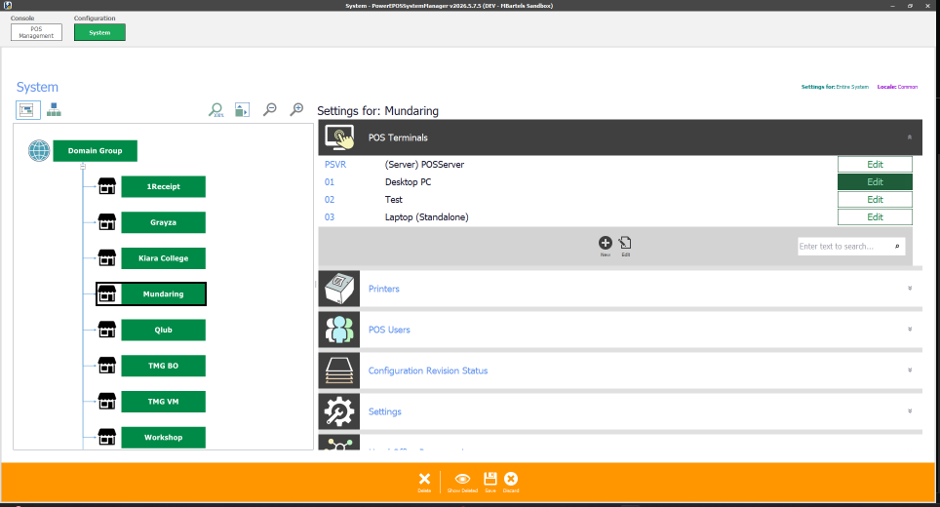Click the POS Users people icon
Viewport: 940px width, 507px height.
(339, 330)
